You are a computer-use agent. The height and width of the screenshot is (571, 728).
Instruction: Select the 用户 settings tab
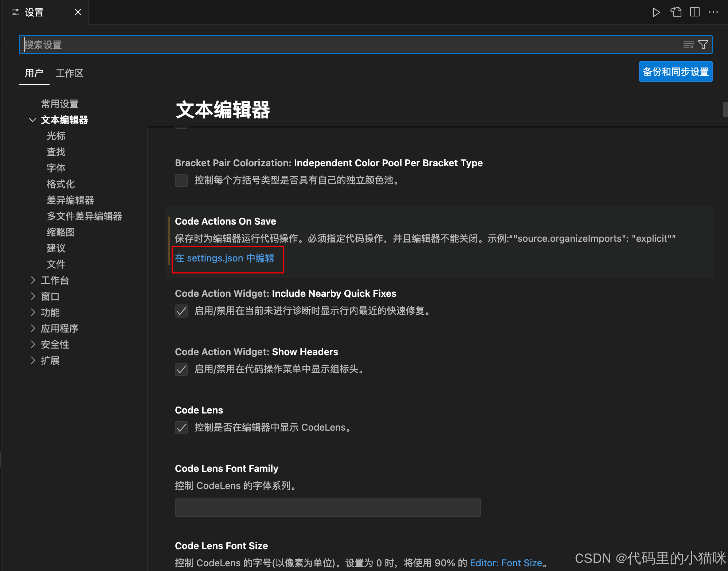pos(34,73)
